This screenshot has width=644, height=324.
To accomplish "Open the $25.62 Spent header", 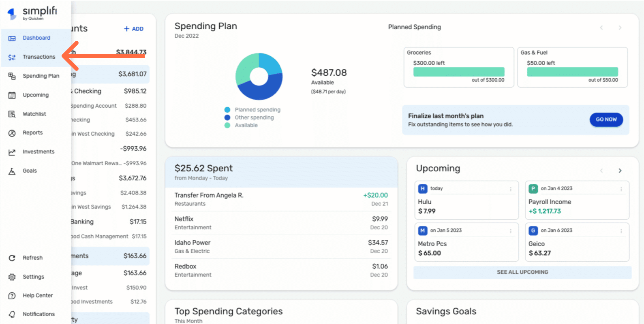I will (x=281, y=172).
